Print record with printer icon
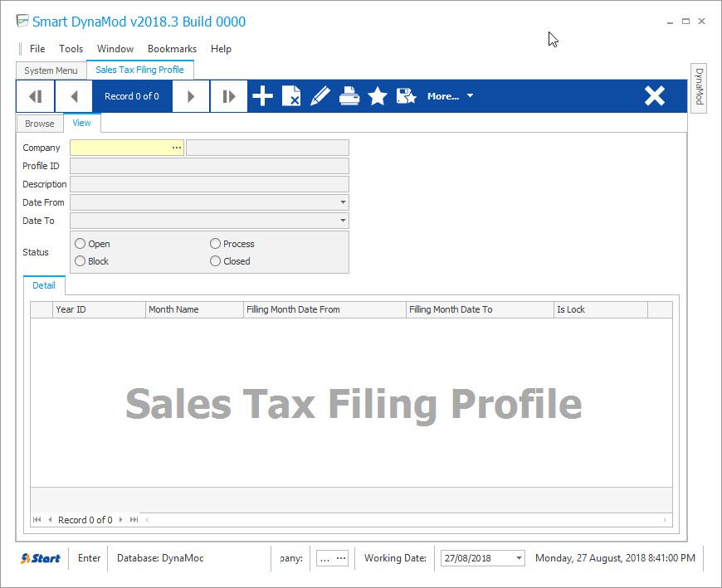This screenshot has height=588, width=722. coord(349,96)
